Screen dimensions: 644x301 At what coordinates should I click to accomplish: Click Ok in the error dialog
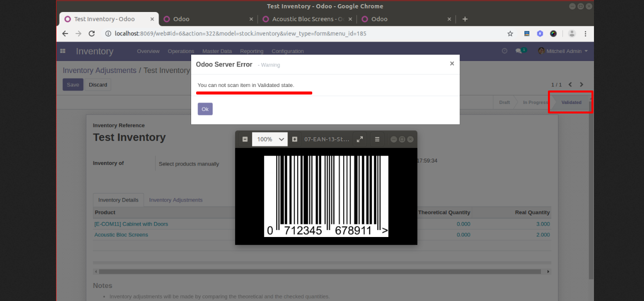(205, 109)
